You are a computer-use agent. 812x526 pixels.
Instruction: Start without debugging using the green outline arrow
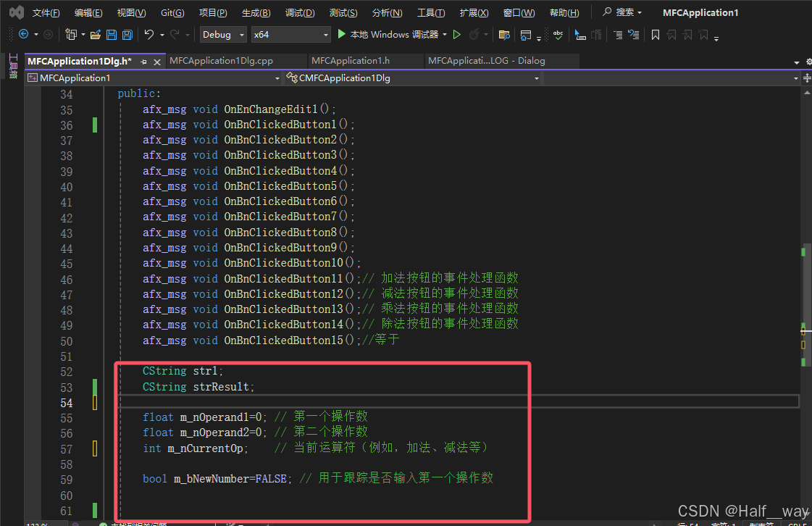(457, 35)
